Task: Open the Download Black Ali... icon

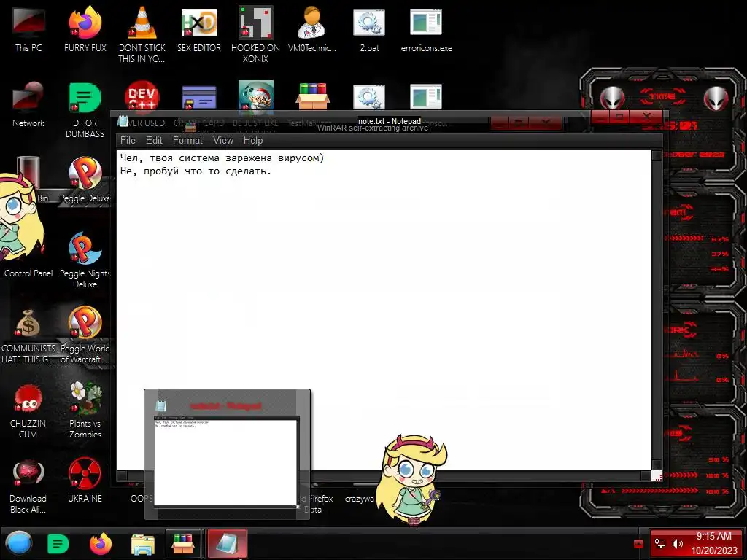Action: pyautogui.click(x=28, y=486)
